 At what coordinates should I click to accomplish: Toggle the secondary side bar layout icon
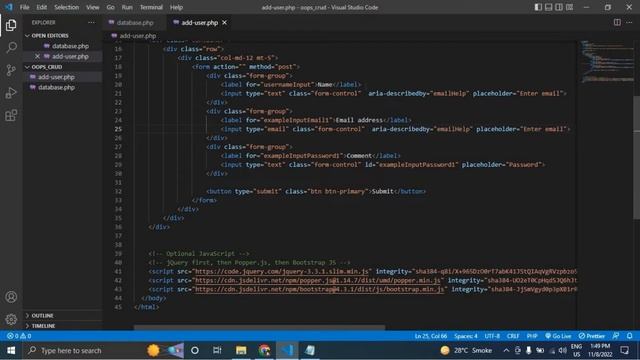tap(559, 7)
